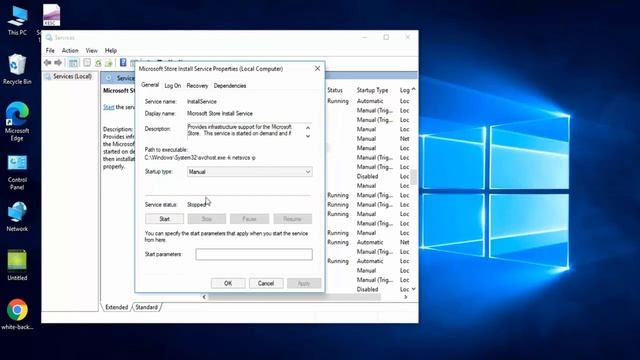The height and width of the screenshot is (360, 640).
Task: Click the services list scroll-down arrow
Action: pos(414,289)
